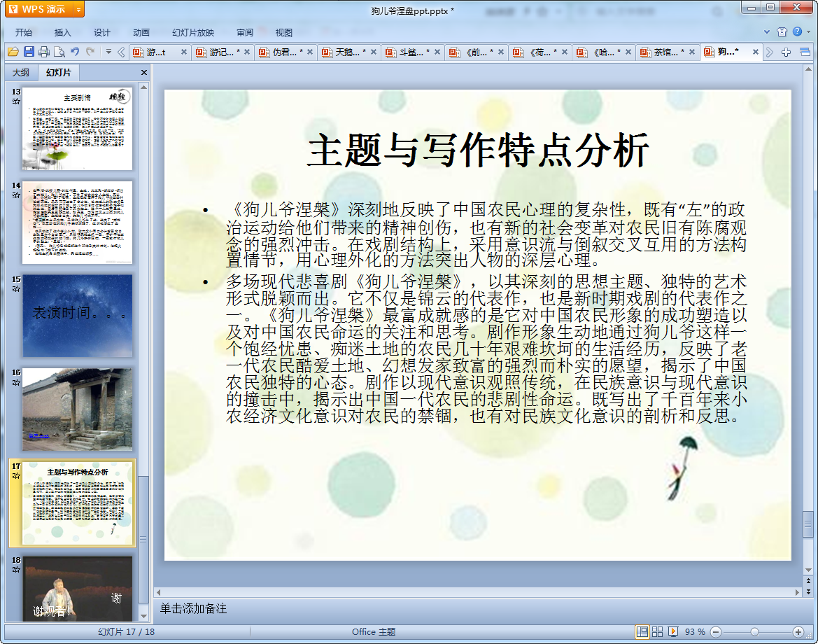
Task: Click the zoom slider handle
Action: coord(754,631)
